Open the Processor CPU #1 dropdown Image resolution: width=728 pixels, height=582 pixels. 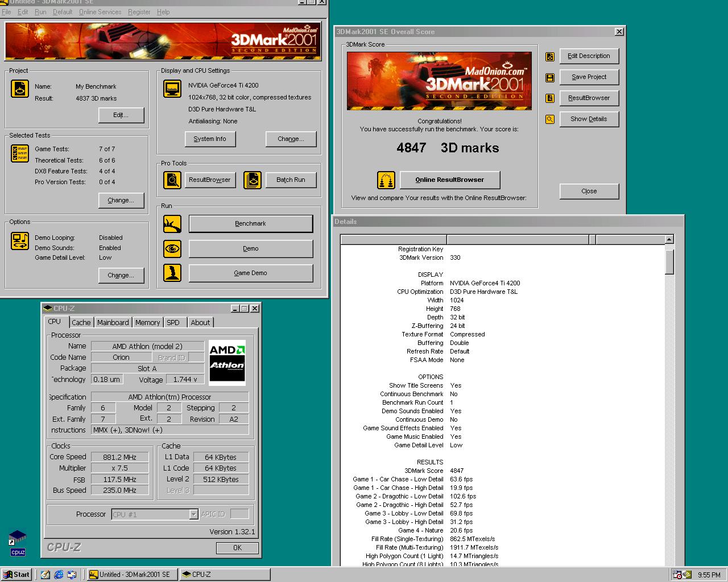(x=193, y=514)
